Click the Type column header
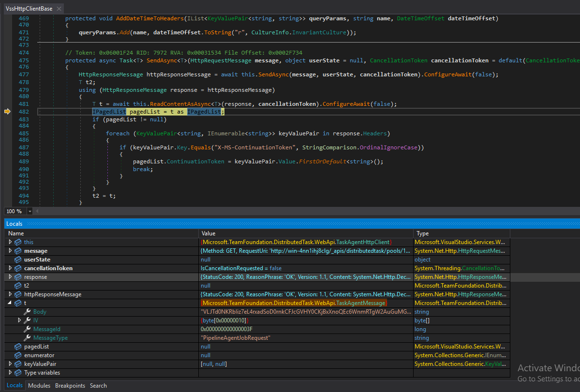Viewport: 580px width, 392px height. [x=461, y=233]
